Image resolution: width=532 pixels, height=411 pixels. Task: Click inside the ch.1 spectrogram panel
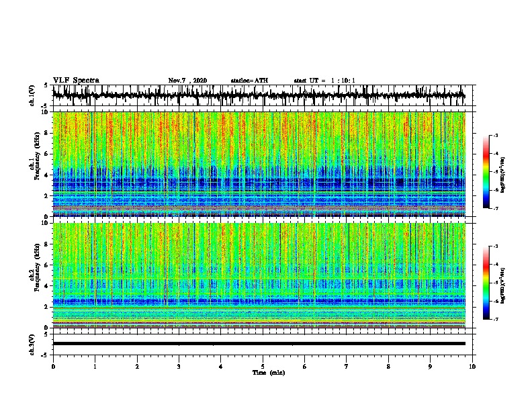(259, 164)
